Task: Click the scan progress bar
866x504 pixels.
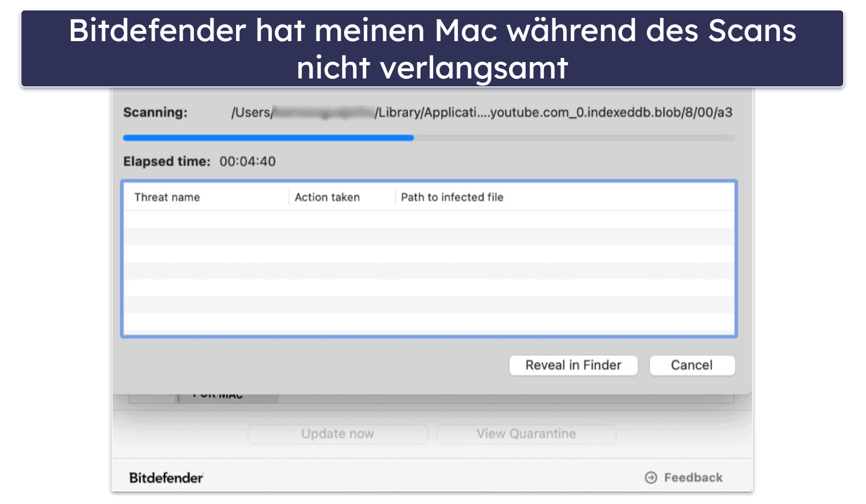Action: click(429, 138)
